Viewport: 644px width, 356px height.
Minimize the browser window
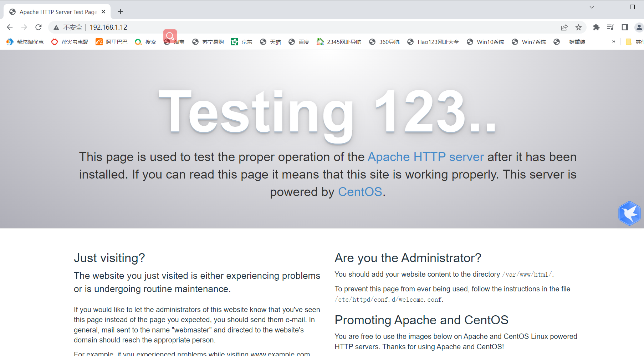click(x=612, y=7)
